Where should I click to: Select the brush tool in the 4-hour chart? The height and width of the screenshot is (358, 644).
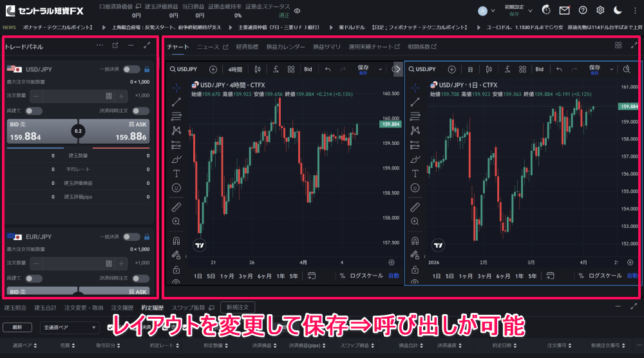176,159
